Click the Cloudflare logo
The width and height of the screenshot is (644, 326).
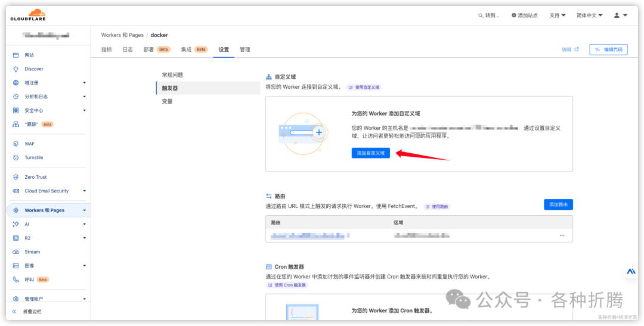coord(28,15)
